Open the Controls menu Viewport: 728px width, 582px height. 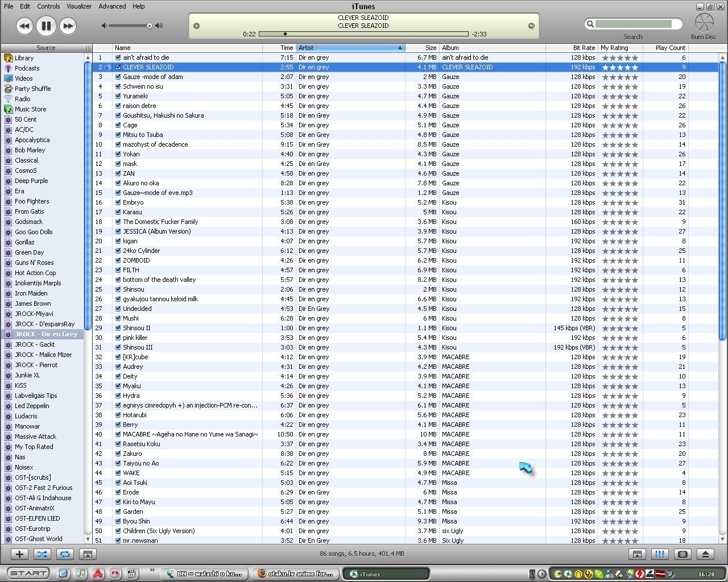(48, 6)
